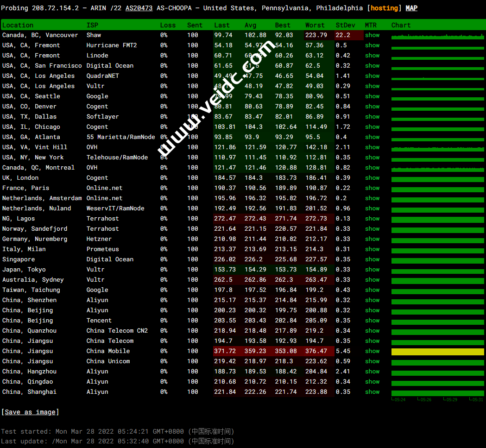486x448 pixels.
Task: Show MTR for NG, Lagos Terrahost
Action: [x=372, y=219]
